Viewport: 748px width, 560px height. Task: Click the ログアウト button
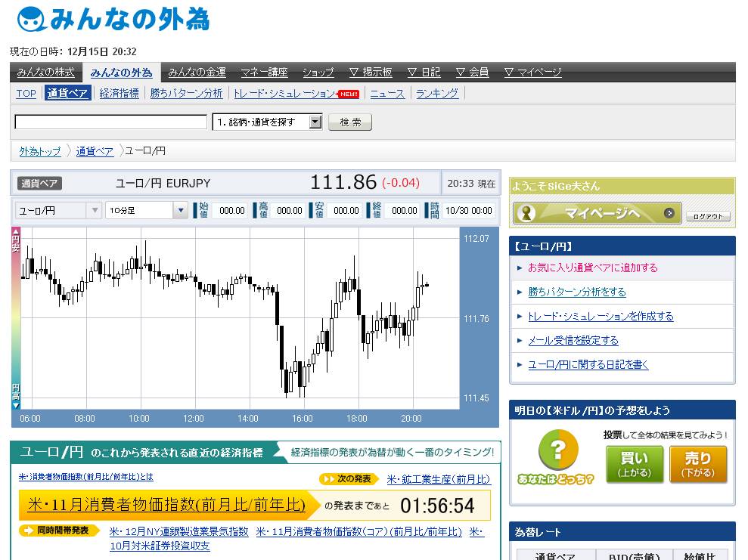708,216
